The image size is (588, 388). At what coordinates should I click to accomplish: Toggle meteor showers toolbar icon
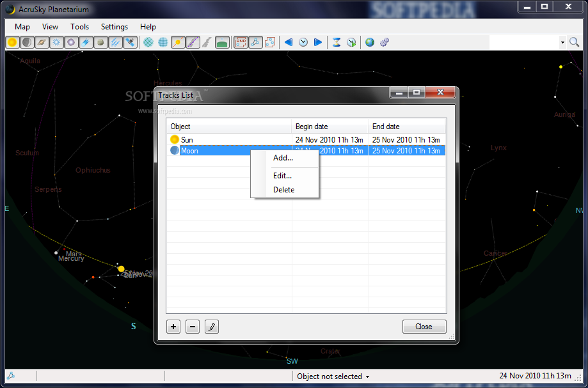pyautogui.click(x=115, y=42)
